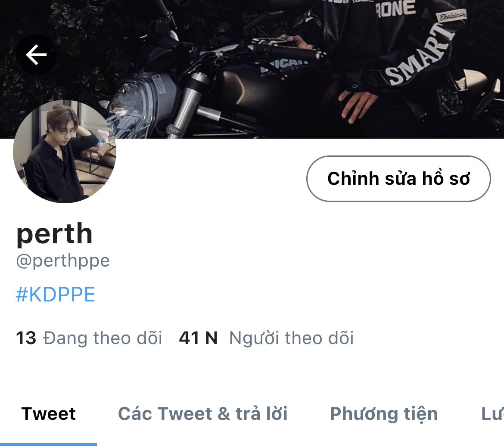Screen dimensions: 504x447
Task: Open the motorcycle header banner image
Action: pyautogui.click(x=252, y=69)
